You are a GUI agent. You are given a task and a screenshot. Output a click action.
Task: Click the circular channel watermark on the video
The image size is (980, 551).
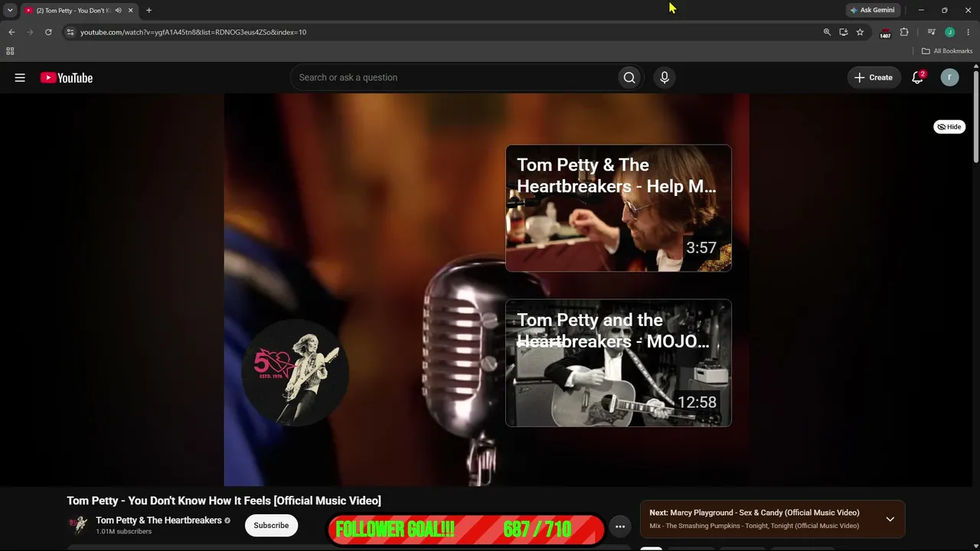pos(296,373)
